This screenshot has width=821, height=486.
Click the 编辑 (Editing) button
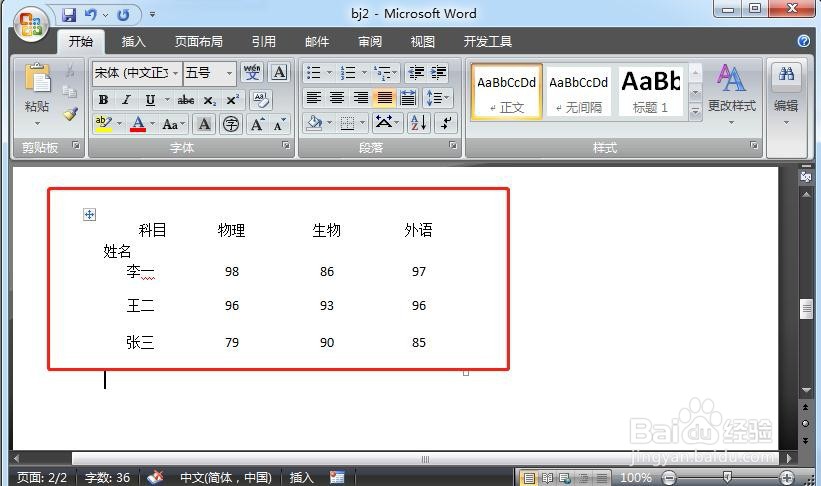coord(786,94)
